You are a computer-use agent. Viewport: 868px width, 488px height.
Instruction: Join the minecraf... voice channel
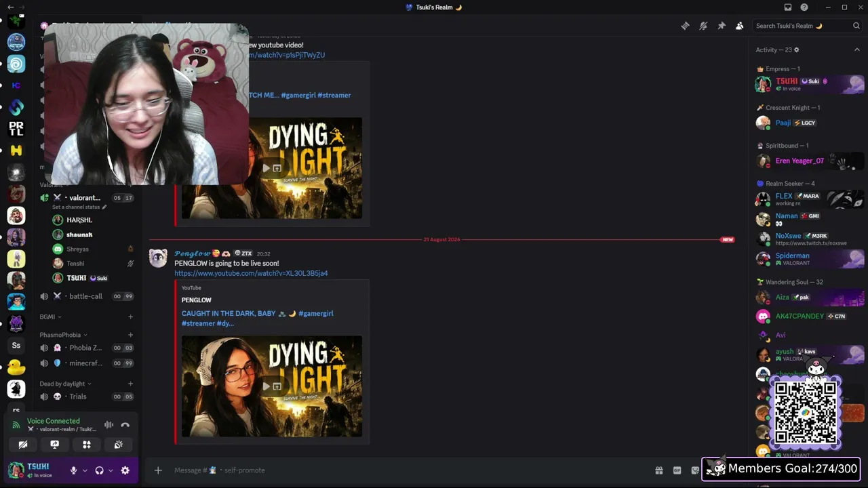[x=87, y=363]
